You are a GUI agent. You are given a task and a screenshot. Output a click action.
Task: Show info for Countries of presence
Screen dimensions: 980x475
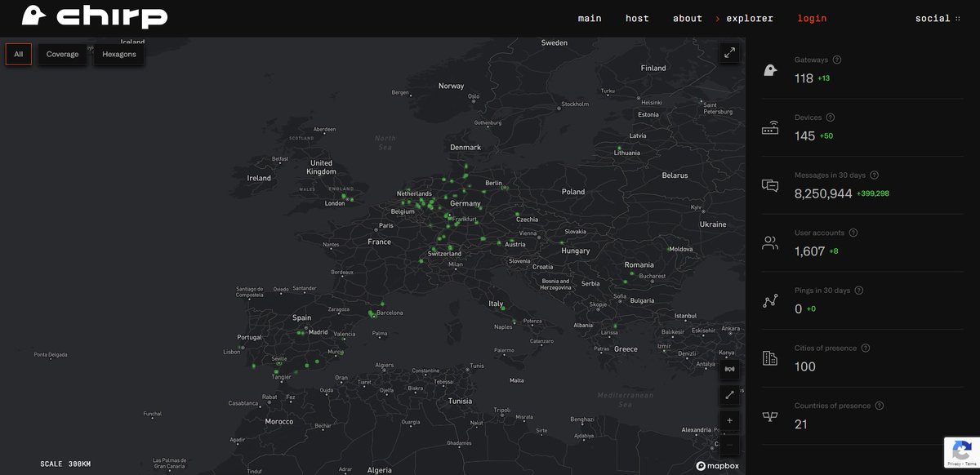pyautogui.click(x=880, y=406)
